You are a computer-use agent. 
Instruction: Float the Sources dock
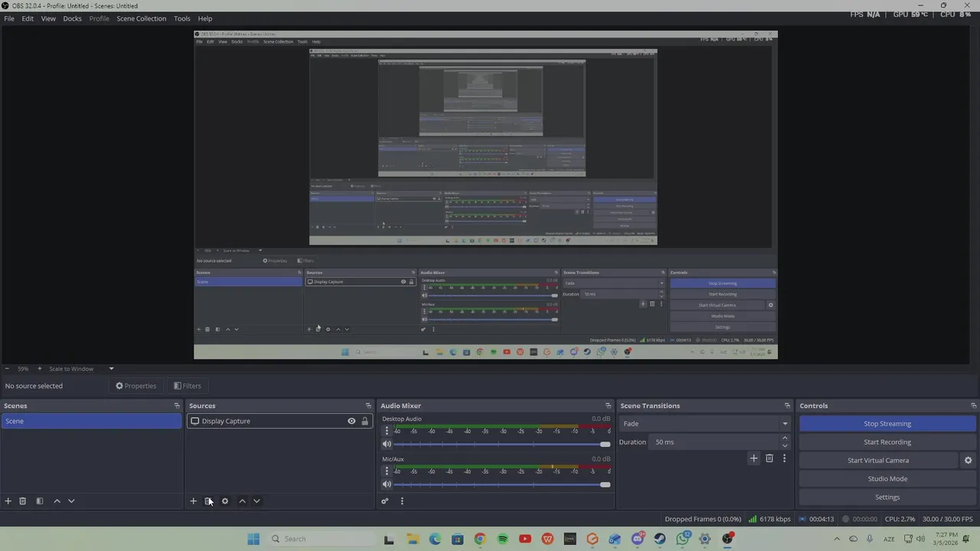368,406
